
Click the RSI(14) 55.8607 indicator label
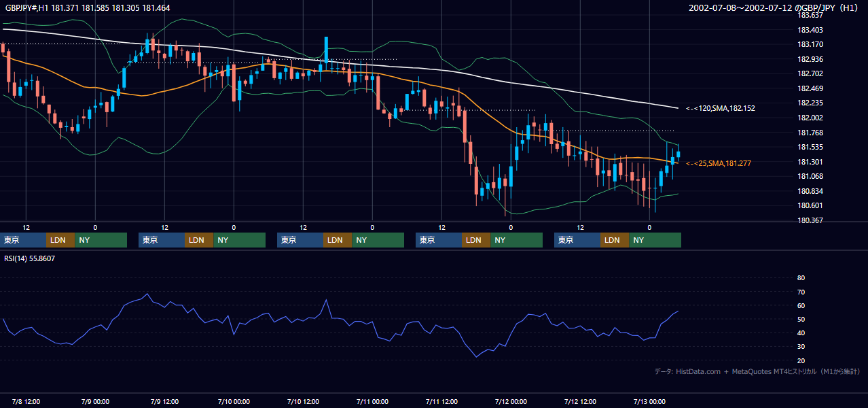pos(30,258)
